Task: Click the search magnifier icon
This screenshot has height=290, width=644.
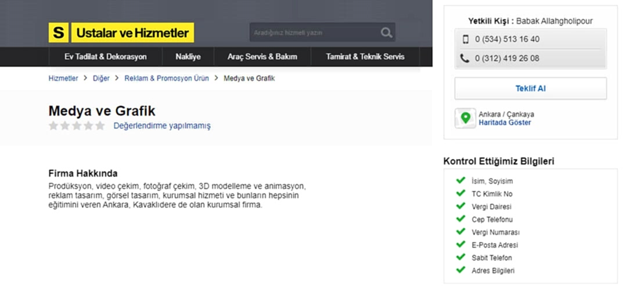Action: pyautogui.click(x=386, y=33)
